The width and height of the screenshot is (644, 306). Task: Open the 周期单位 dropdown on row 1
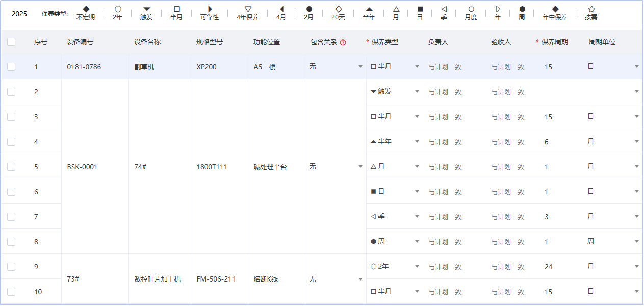coord(637,66)
